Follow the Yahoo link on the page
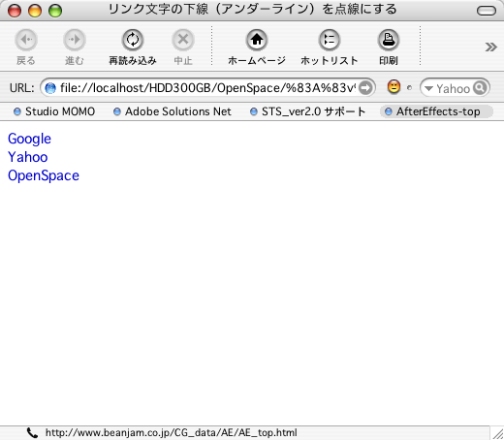This screenshot has width=504, height=440. tap(28, 157)
